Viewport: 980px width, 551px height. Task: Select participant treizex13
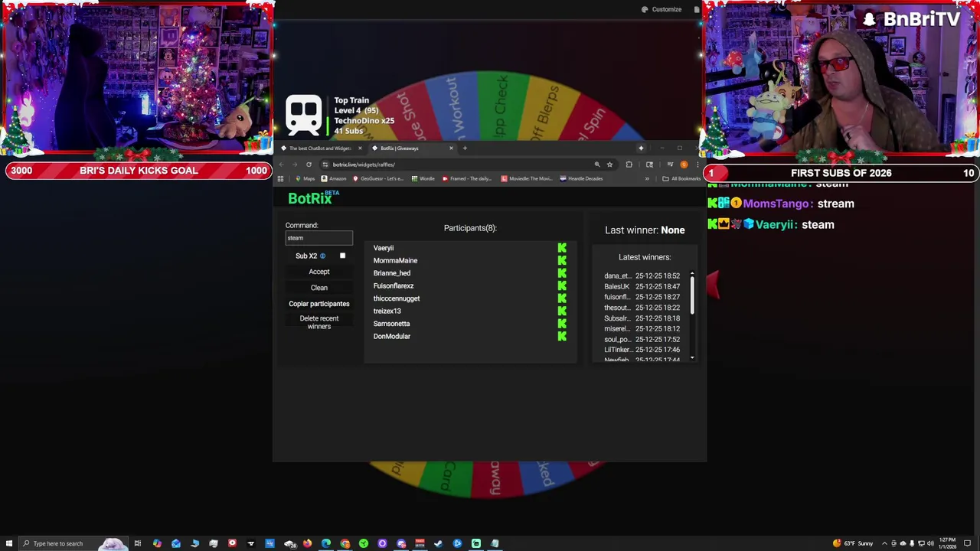[x=387, y=311]
